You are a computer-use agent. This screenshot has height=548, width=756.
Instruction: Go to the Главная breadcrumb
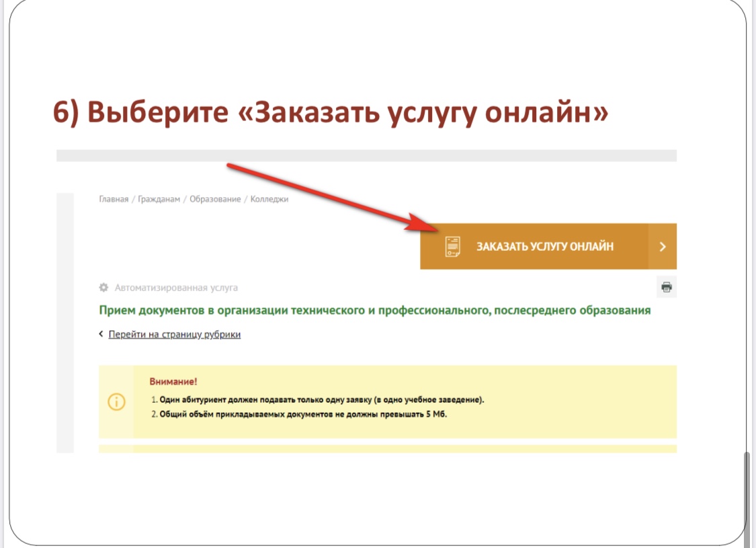[114, 199]
